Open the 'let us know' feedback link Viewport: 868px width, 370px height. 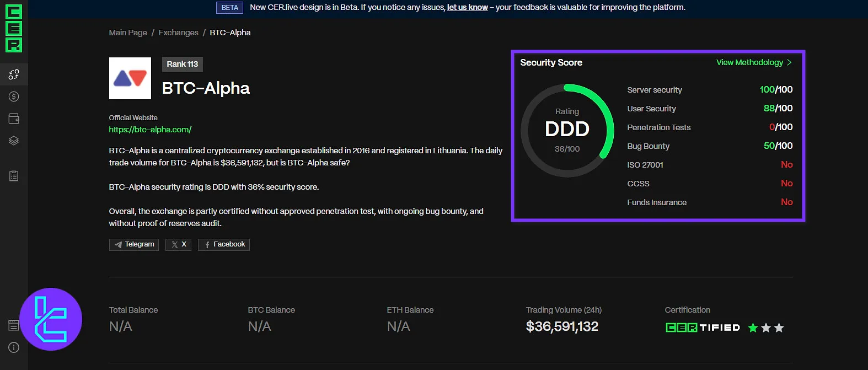(467, 7)
